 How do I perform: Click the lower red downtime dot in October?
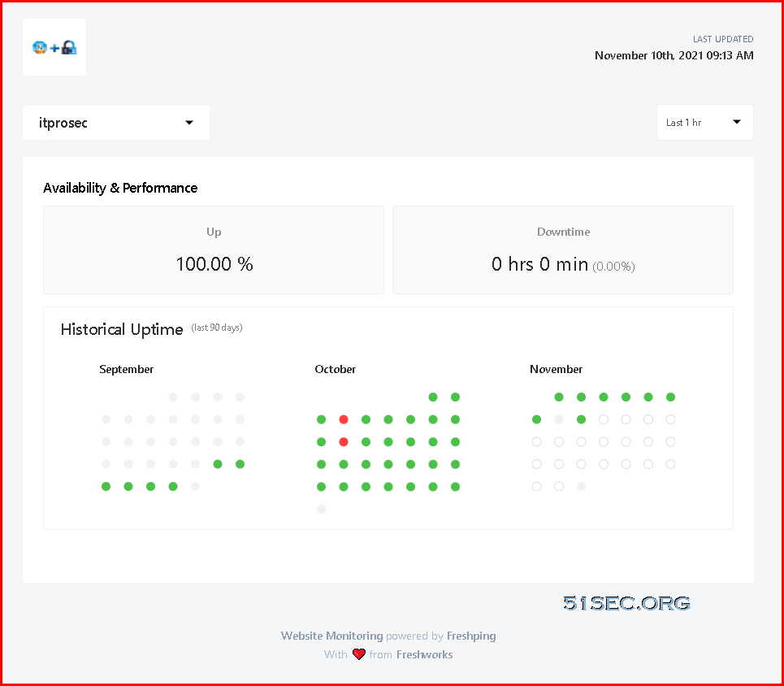pos(344,442)
